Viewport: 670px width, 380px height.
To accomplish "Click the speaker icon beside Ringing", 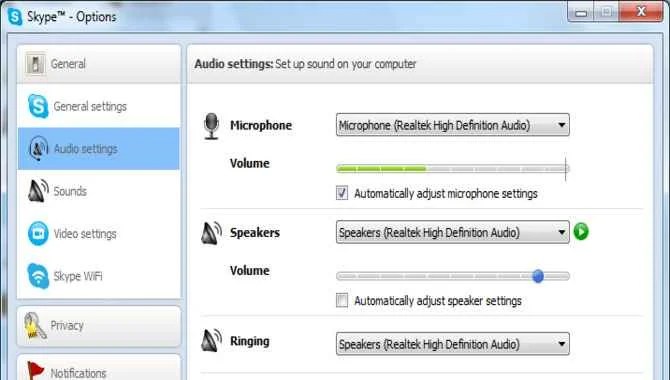I will [212, 341].
